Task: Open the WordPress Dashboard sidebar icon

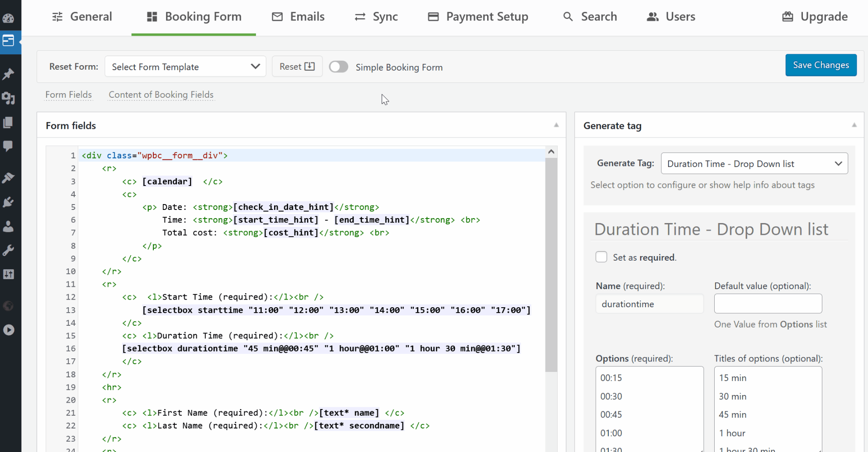Action: (x=8, y=18)
